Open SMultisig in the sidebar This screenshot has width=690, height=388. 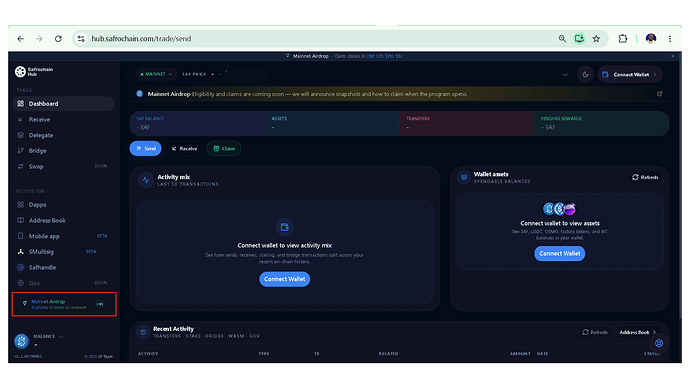63,252
